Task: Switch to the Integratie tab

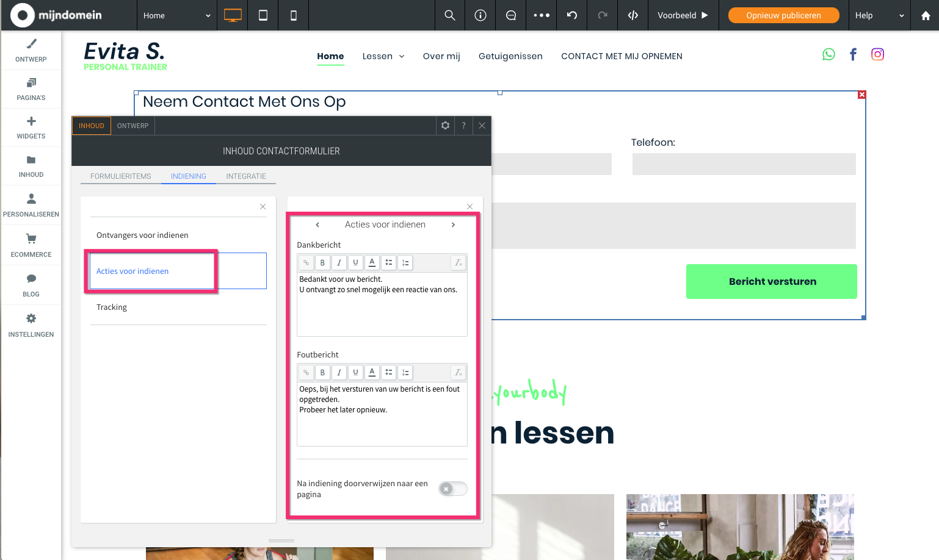Action: coord(246,176)
